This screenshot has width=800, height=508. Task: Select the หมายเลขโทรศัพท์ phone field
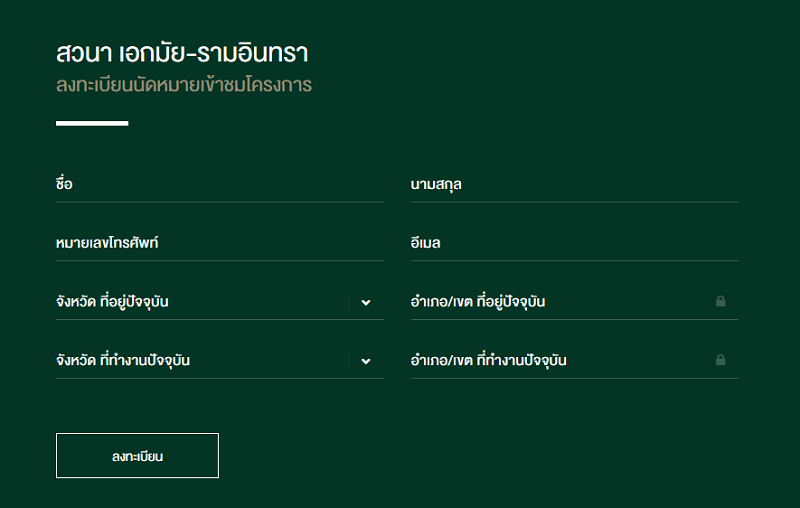click(220, 243)
